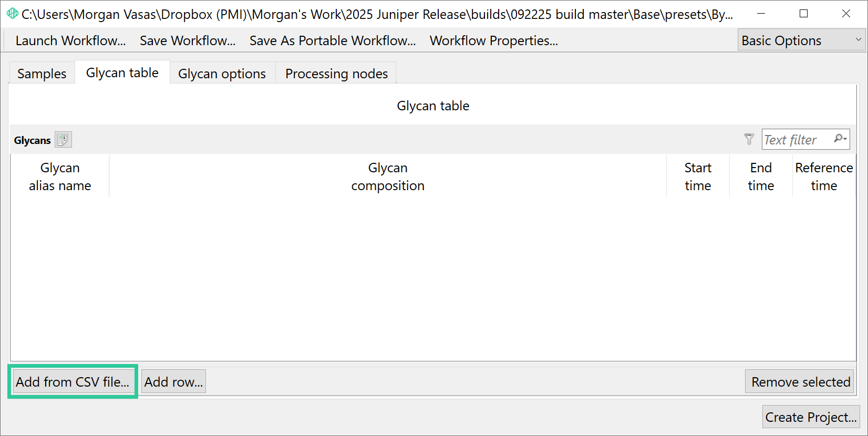Open Workflow Properties...

(494, 40)
